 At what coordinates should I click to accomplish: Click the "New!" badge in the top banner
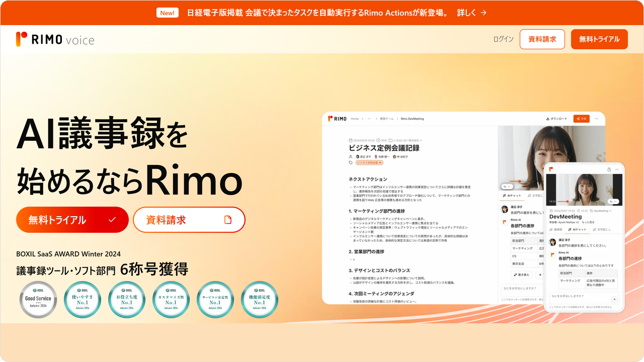[168, 13]
